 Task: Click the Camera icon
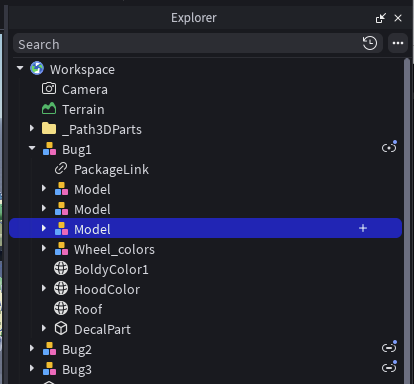click(49, 89)
